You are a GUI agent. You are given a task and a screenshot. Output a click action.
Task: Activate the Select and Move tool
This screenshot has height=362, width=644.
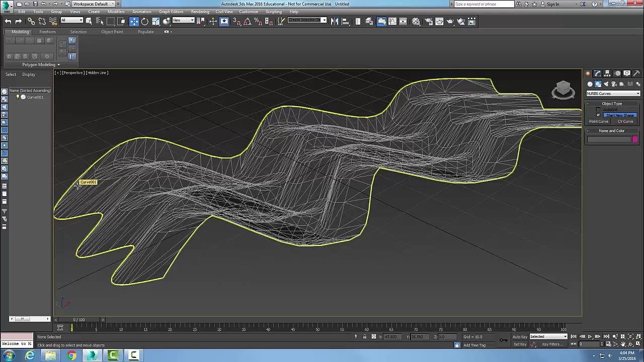(134, 21)
